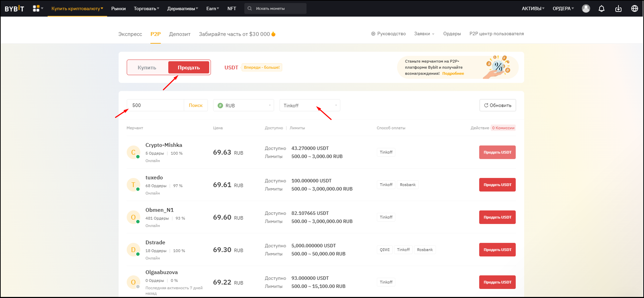The height and width of the screenshot is (298, 644).
Task: Click the 0 Комиссии badge
Action: coord(503,128)
